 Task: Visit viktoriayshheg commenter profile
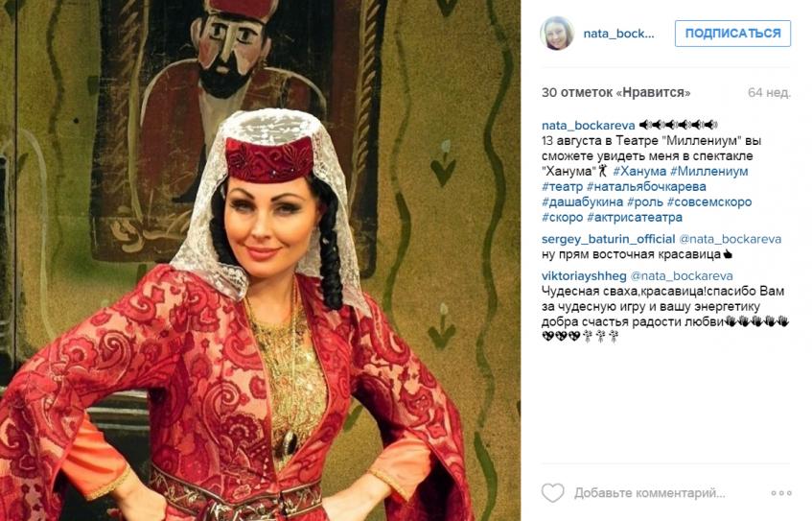(x=584, y=275)
